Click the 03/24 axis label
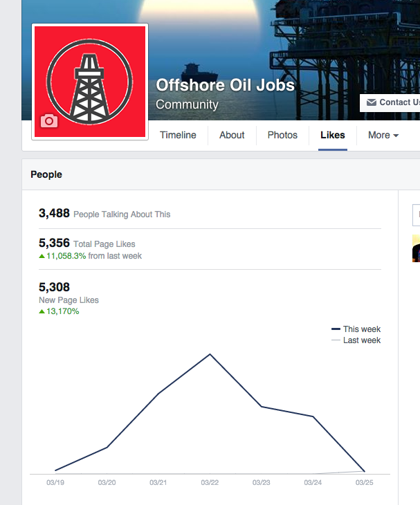Image resolution: width=420 pixels, height=505 pixels. click(313, 482)
